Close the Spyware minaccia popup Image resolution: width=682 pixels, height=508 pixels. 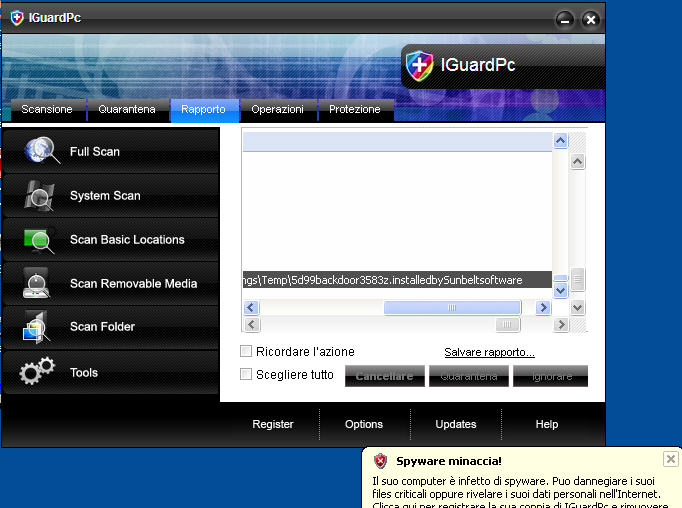coord(670,459)
